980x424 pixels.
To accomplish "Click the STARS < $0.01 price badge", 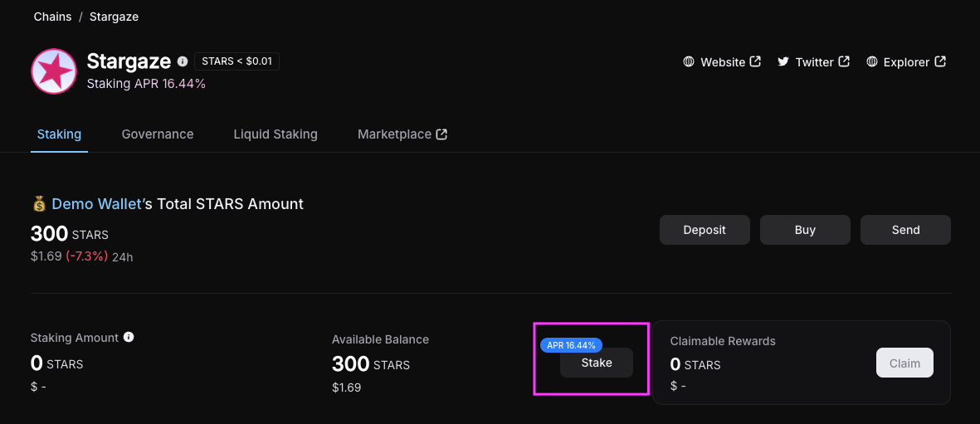I will pyautogui.click(x=236, y=61).
